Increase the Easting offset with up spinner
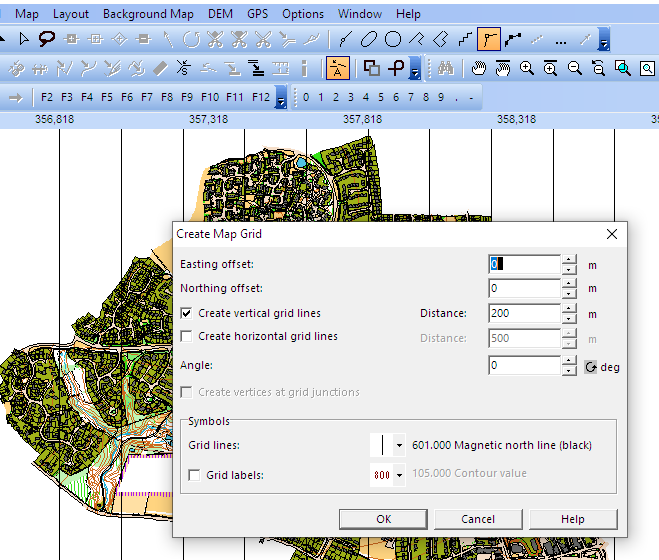The height and width of the screenshot is (560, 659). pyautogui.click(x=569, y=259)
